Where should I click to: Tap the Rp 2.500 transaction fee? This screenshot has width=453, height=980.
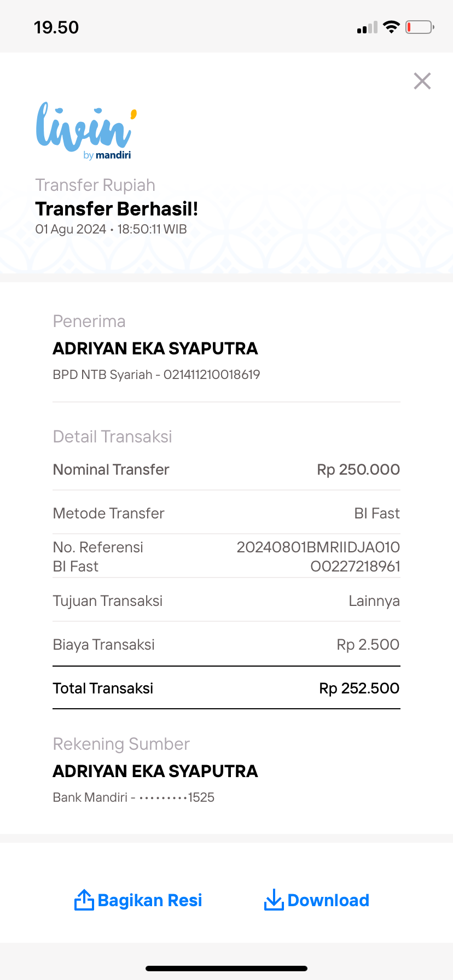coord(368,644)
